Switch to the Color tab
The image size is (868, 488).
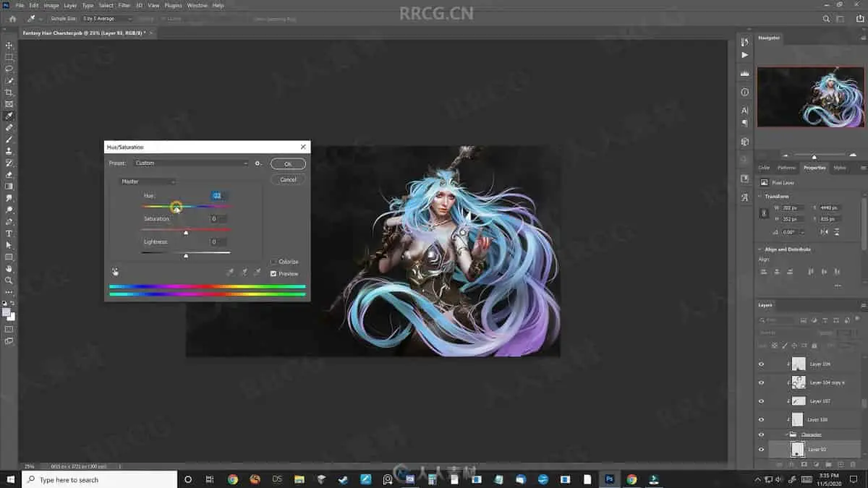point(764,168)
